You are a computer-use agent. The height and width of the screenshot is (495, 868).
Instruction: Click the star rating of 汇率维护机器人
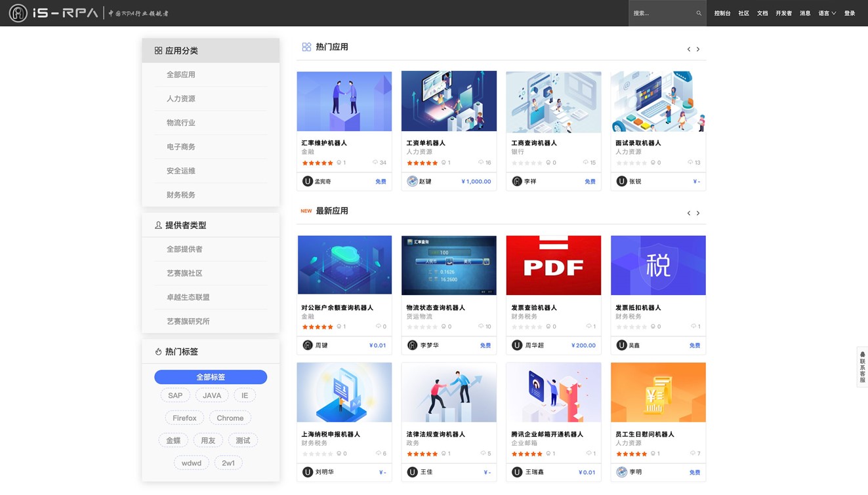[x=318, y=163]
